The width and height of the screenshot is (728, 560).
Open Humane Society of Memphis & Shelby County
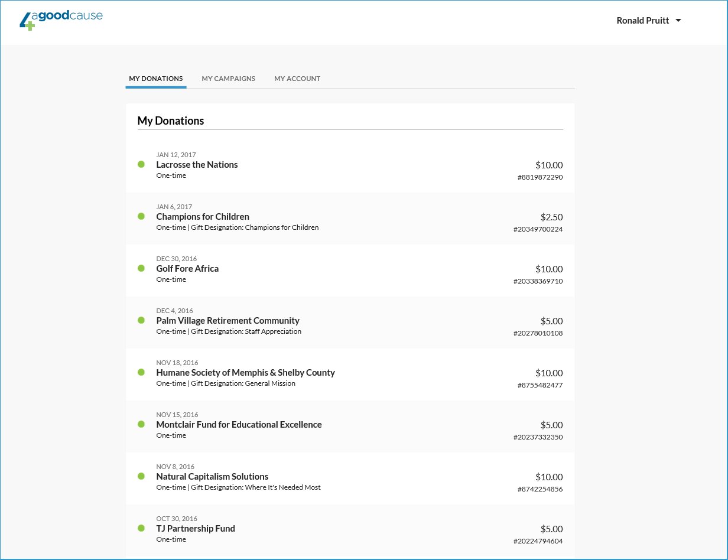pos(245,373)
